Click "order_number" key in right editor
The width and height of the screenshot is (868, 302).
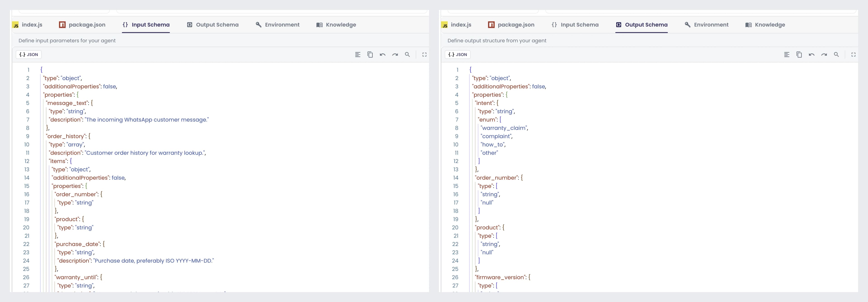tap(497, 177)
